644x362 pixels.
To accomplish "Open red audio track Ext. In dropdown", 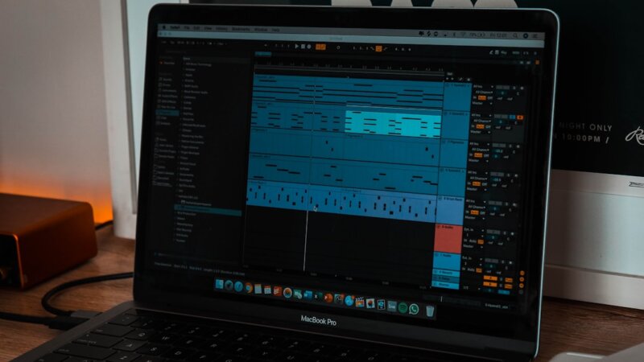I will (x=473, y=230).
